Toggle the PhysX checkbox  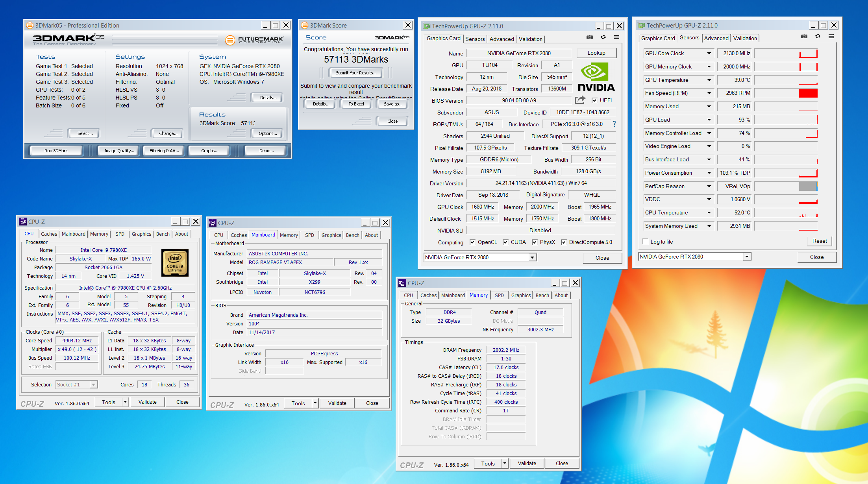point(535,242)
